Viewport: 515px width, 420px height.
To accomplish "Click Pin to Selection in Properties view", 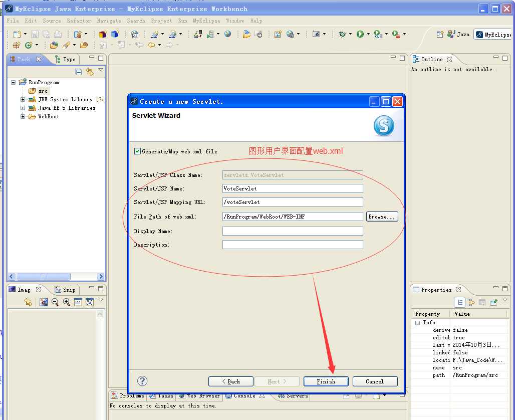I will tap(493, 302).
